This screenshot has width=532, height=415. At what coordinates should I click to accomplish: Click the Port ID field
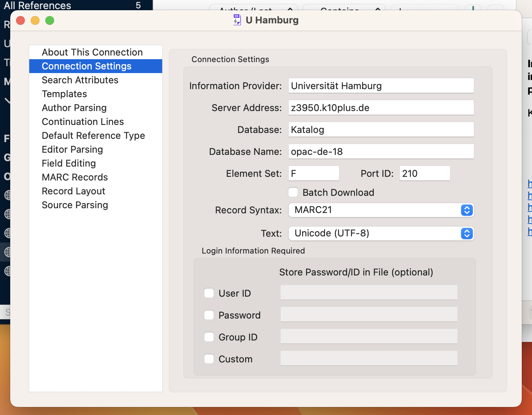pos(425,174)
